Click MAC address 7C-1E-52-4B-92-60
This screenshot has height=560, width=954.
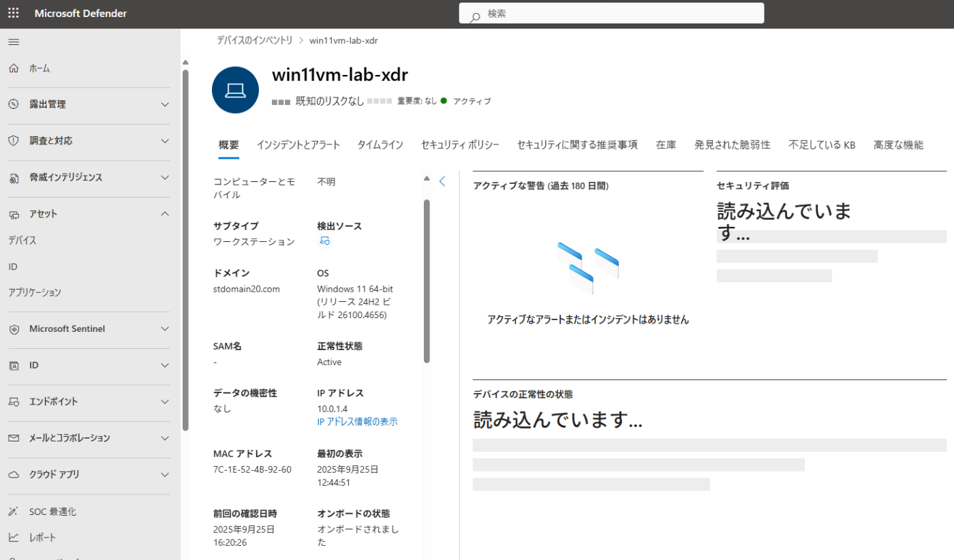[252, 469]
